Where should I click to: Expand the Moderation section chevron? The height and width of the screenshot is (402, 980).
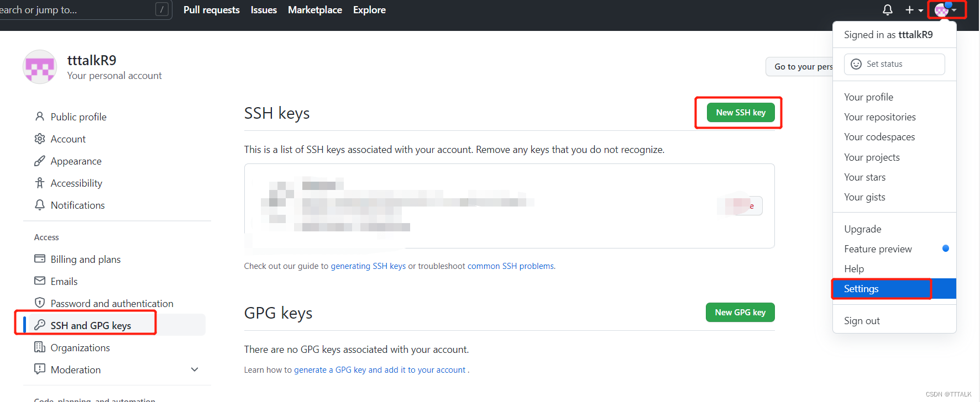[x=195, y=369]
